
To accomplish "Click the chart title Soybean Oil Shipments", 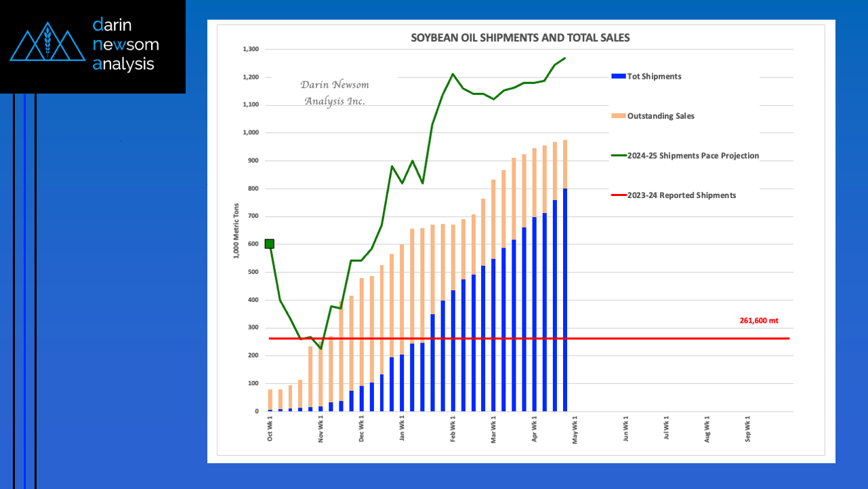I will pyautogui.click(x=520, y=38).
